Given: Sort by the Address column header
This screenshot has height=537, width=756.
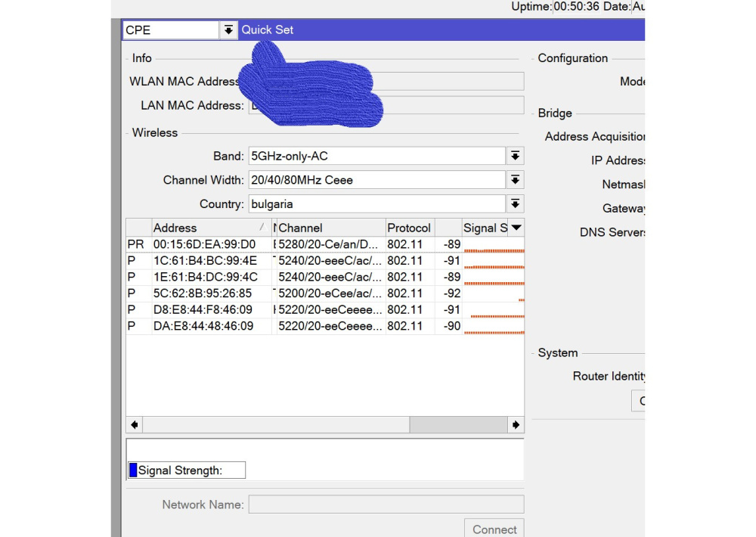Looking at the screenshot, I should point(204,228).
